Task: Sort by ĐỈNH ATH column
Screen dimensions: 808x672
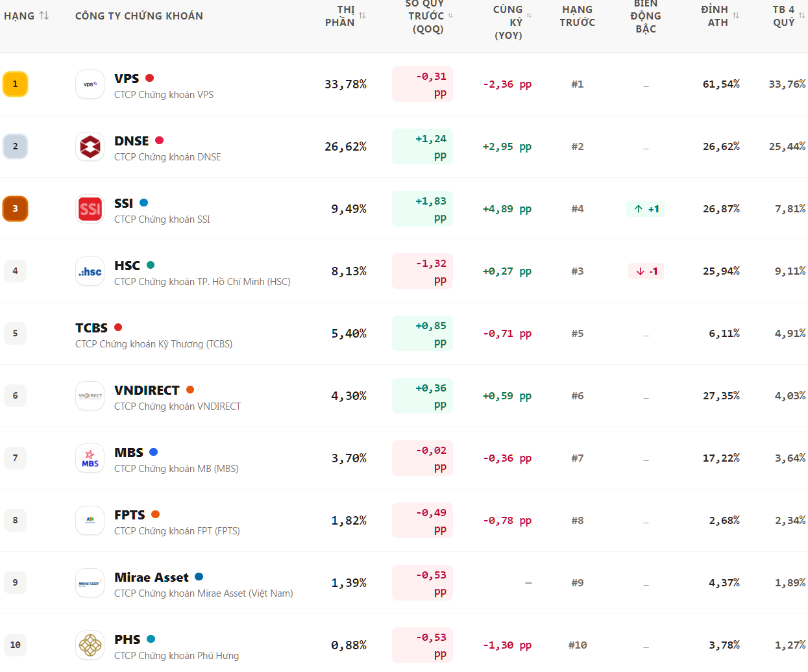Action: (x=720, y=16)
